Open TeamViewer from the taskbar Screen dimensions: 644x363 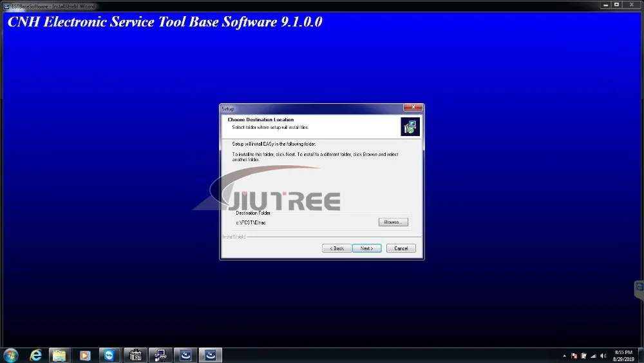point(109,355)
